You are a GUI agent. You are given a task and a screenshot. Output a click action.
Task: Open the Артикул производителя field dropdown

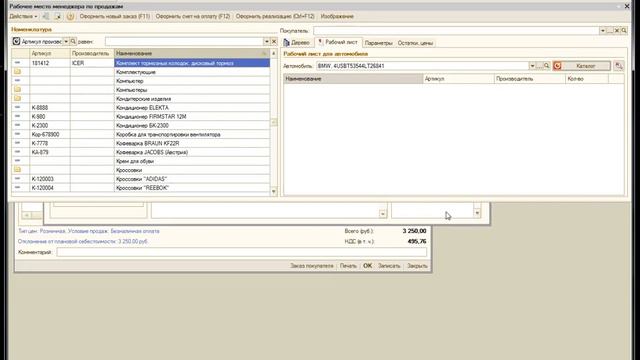(66, 41)
